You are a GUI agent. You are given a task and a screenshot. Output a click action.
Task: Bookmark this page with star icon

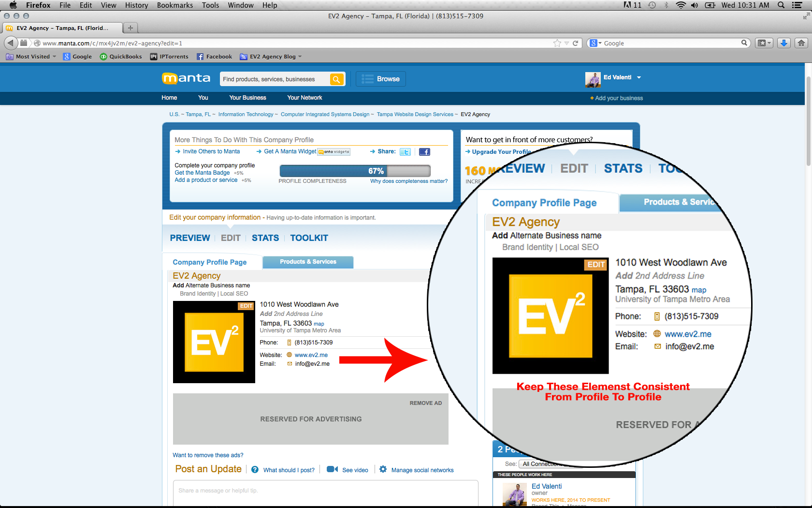coord(557,43)
